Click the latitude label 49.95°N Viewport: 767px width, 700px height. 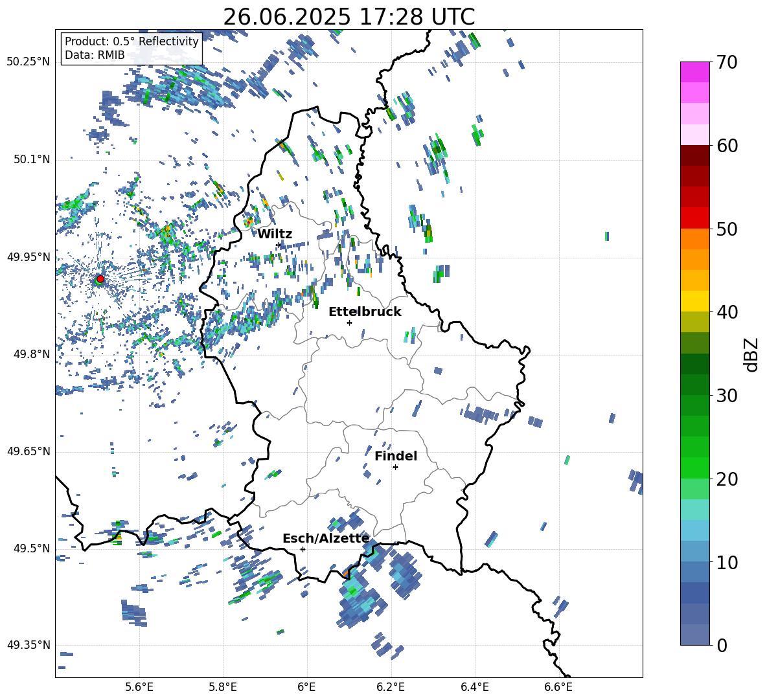[29, 256]
